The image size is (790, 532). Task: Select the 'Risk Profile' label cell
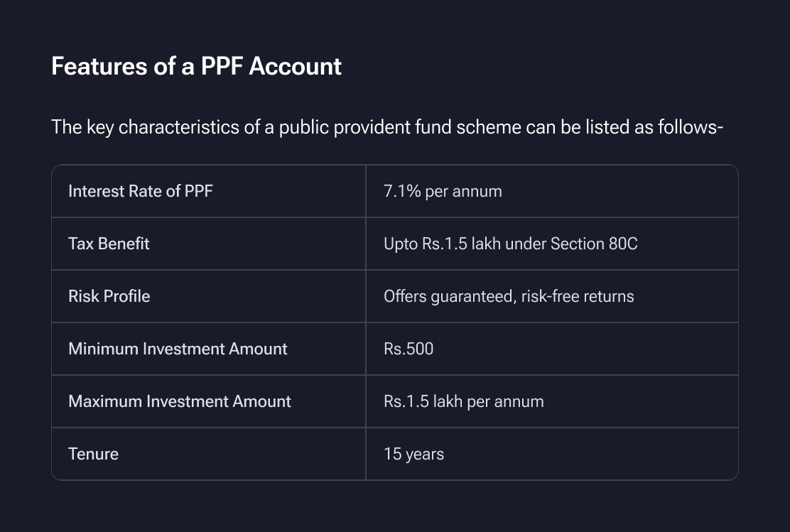[109, 296]
